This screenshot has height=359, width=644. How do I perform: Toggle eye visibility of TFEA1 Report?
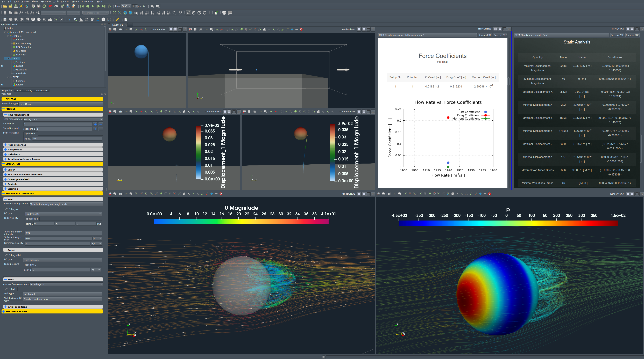(2, 85)
